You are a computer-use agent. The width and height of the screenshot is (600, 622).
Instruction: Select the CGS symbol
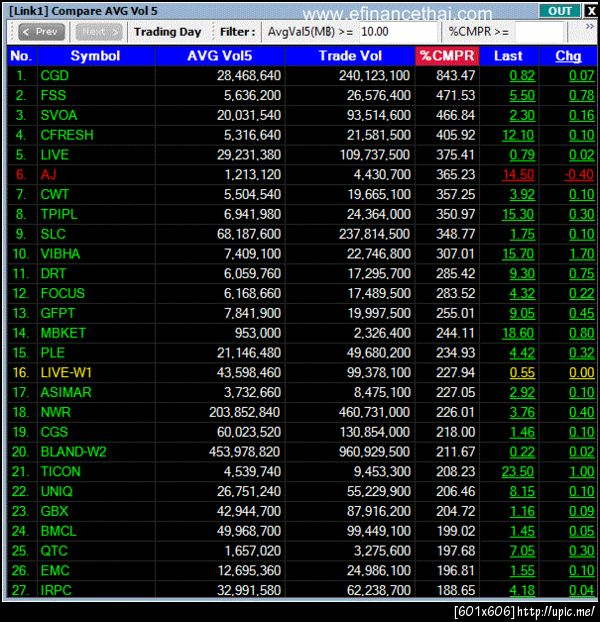(x=54, y=432)
